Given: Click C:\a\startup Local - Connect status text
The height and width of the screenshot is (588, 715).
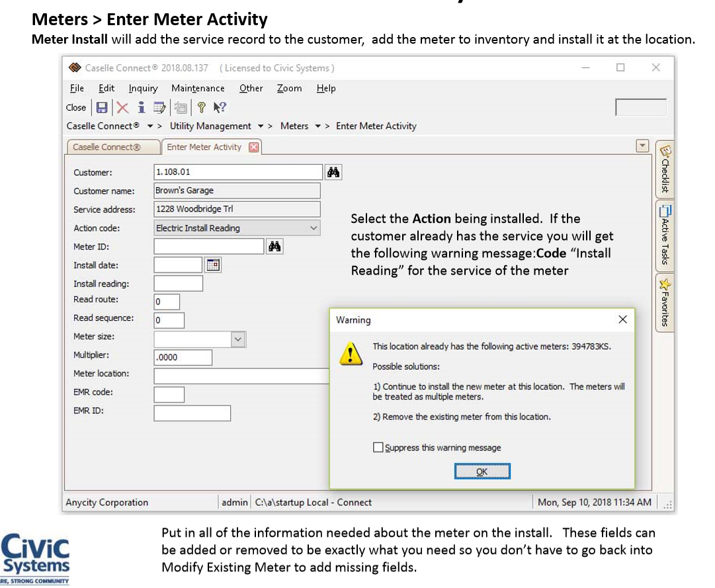Looking at the screenshot, I should pyautogui.click(x=313, y=502).
